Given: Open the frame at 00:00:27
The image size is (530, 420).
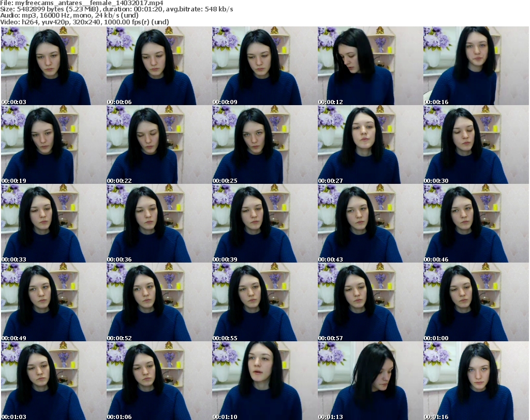Looking at the screenshot, I should [x=370, y=144].
